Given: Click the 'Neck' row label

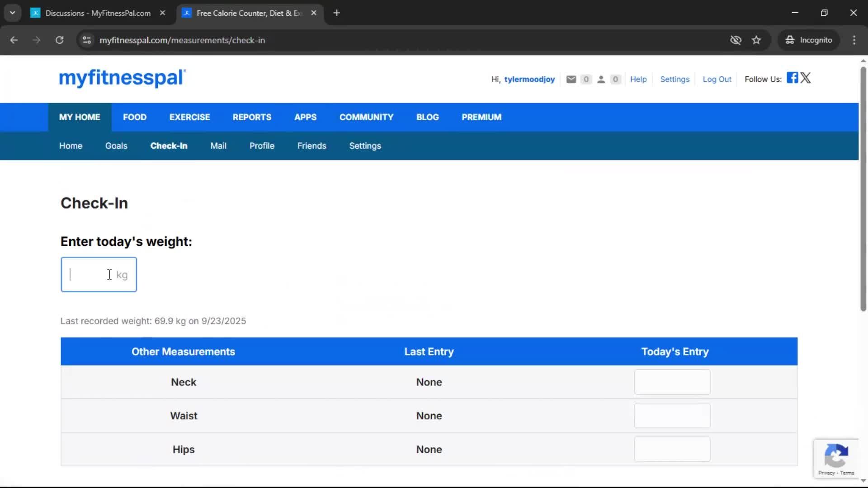Looking at the screenshot, I should (x=184, y=382).
